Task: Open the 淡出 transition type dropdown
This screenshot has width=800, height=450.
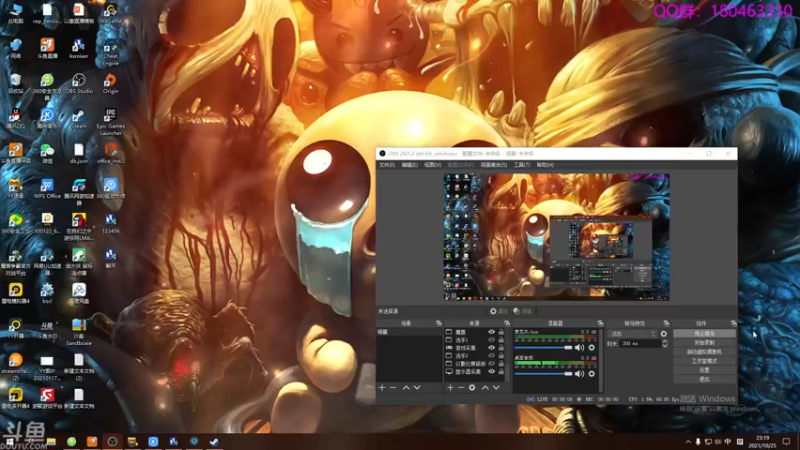Action: click(632, 334)
